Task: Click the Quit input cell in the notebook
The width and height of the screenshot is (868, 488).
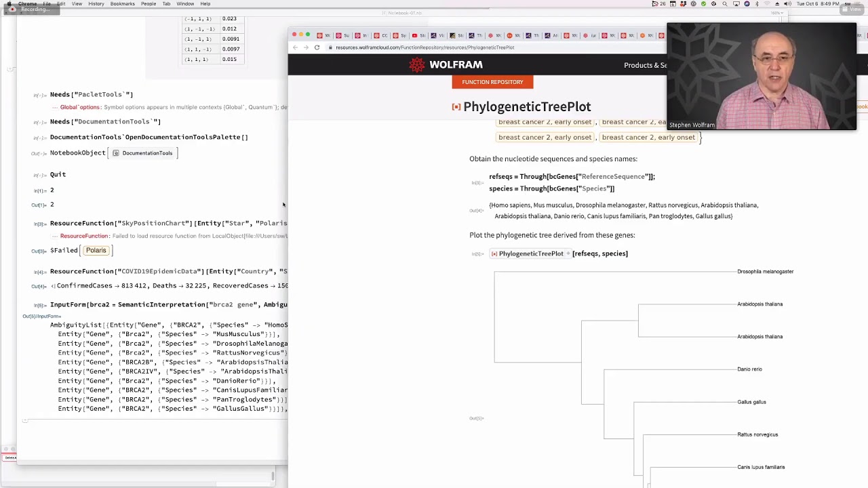Action: (58, 175)
